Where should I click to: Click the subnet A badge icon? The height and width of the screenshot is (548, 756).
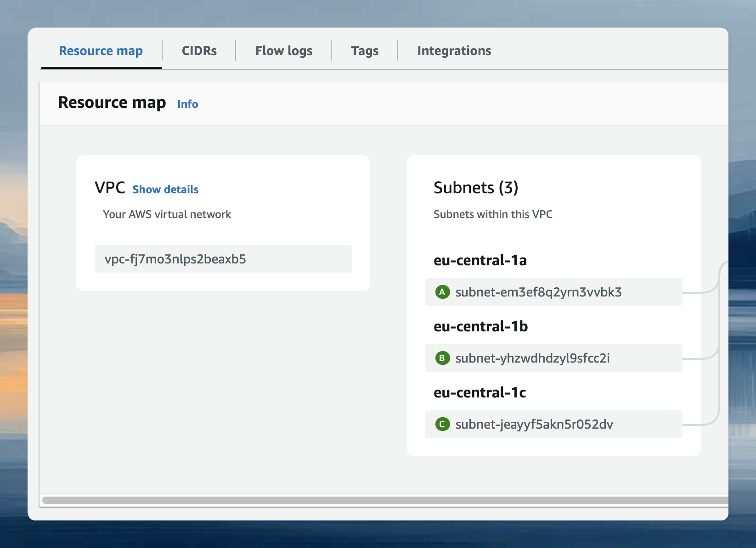click(442, 291)
